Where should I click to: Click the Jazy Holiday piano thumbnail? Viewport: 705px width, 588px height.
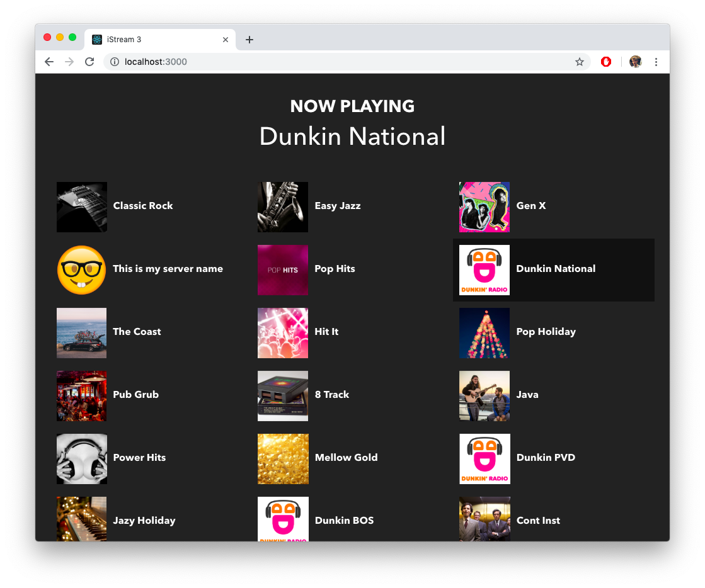[x=82, y=519]
